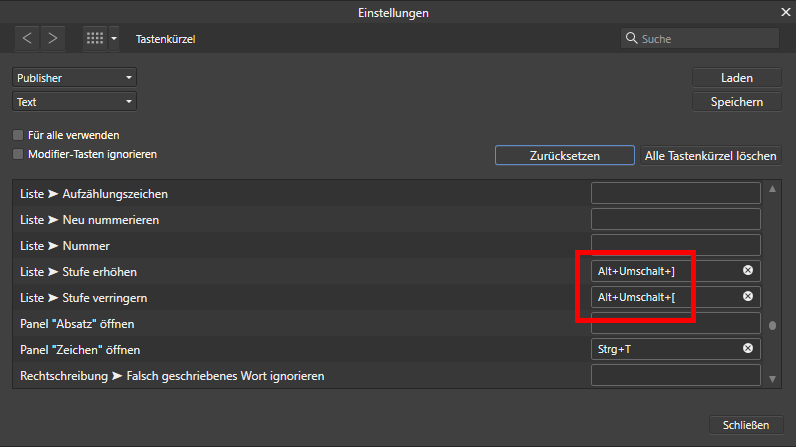Clear the Stufe verringern shortcut
Image resolution: width=796 pixels, height=447 pixels.
pos(748,296)
